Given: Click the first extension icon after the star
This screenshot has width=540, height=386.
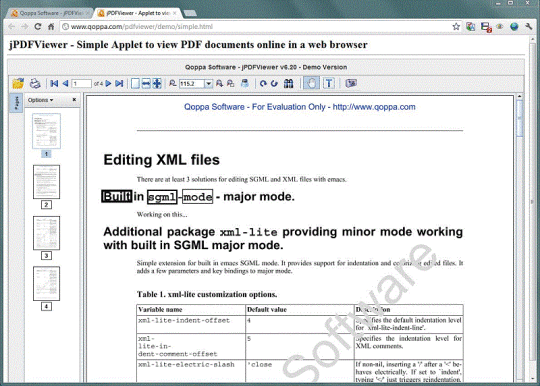Looking at the screenshot, I should tap(470, 27).
